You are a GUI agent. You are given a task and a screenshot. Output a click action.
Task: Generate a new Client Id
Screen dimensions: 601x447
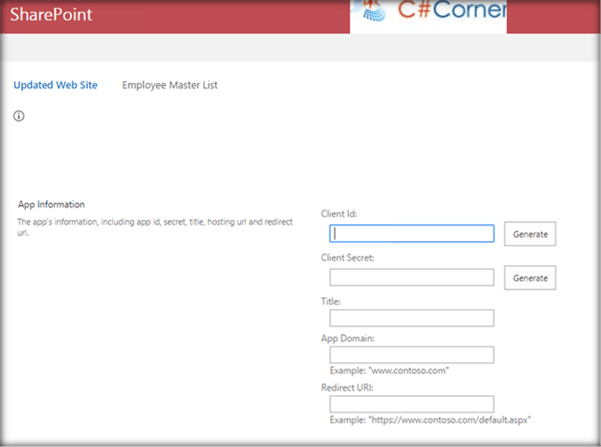click(530, 234)
